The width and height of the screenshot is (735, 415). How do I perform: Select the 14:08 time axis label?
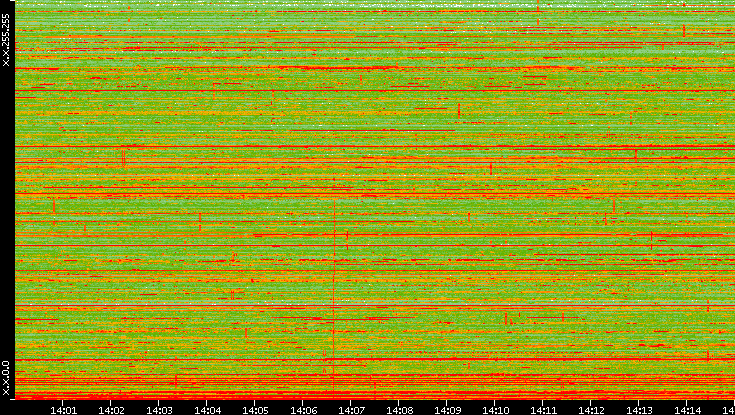(399, 410)
